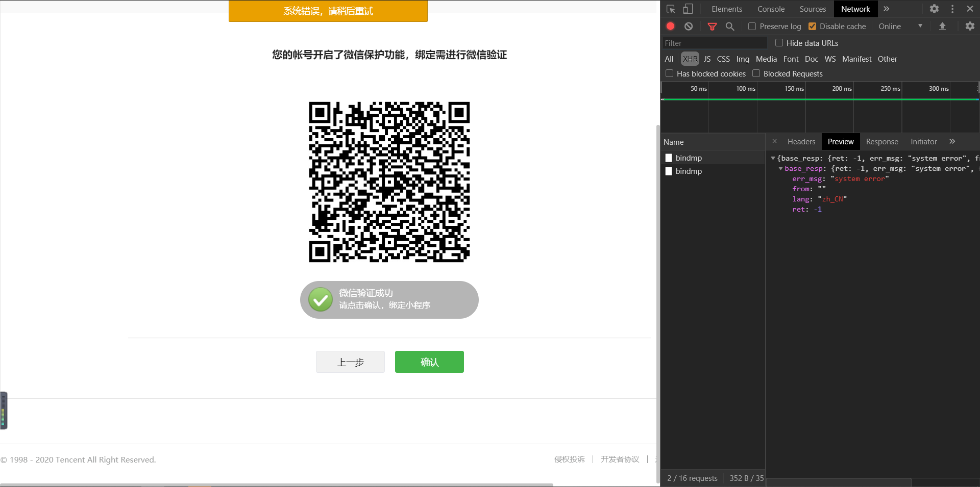
Task: Select the inspect element cursor icon
Action: point(671,9)
